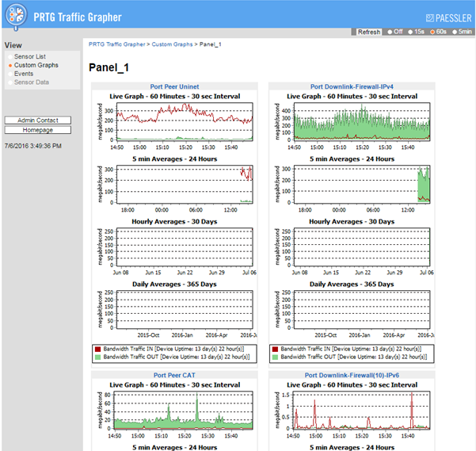Click the PRTG Traffic Grapher logo icon
Viewport: 476px width, 451px height.
point(17,14)
